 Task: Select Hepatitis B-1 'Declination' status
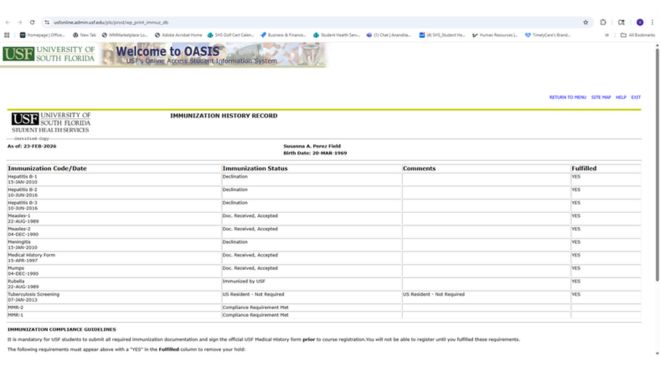(x=235, y=177)
